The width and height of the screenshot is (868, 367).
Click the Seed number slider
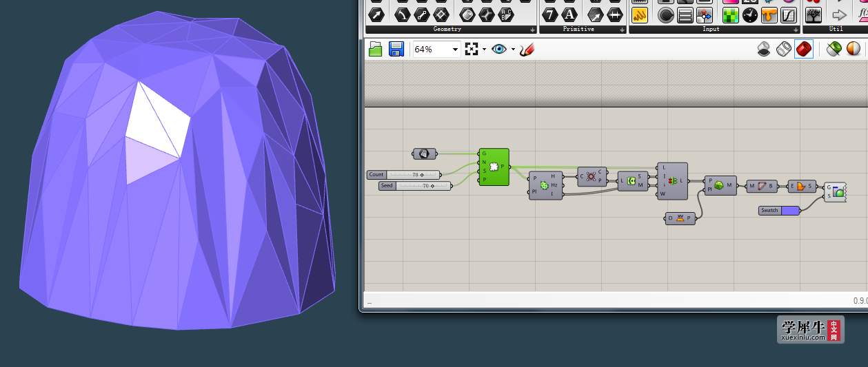pyautogui.click(x=416, y=186)
